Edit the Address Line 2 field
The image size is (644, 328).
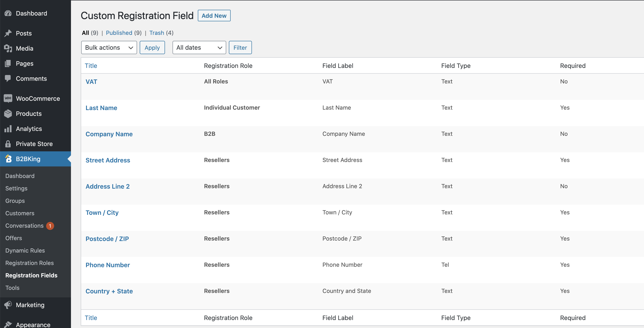coord(108,186)
